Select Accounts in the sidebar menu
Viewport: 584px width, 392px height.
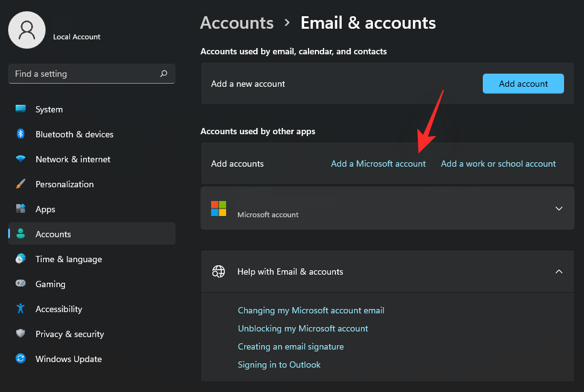click(53, 234)
